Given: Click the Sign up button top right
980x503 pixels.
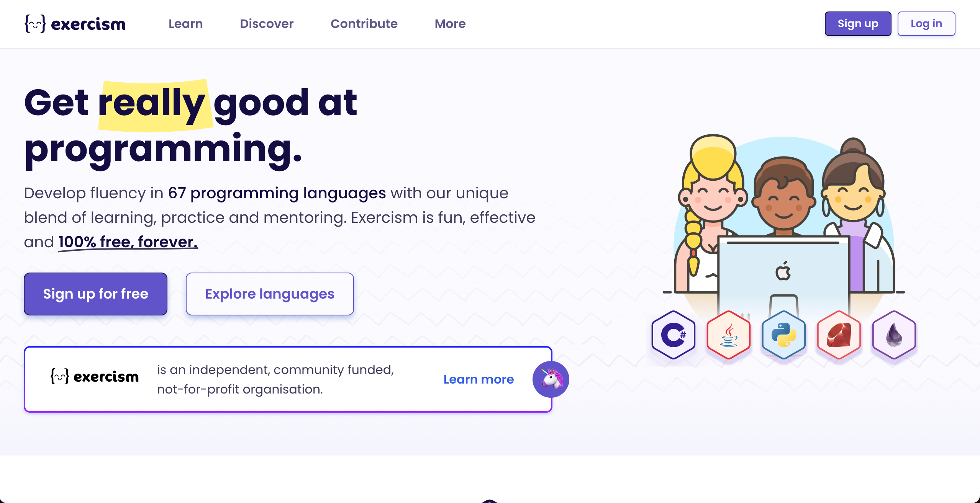Looking at the screenshot, I should tap(857, 24).
